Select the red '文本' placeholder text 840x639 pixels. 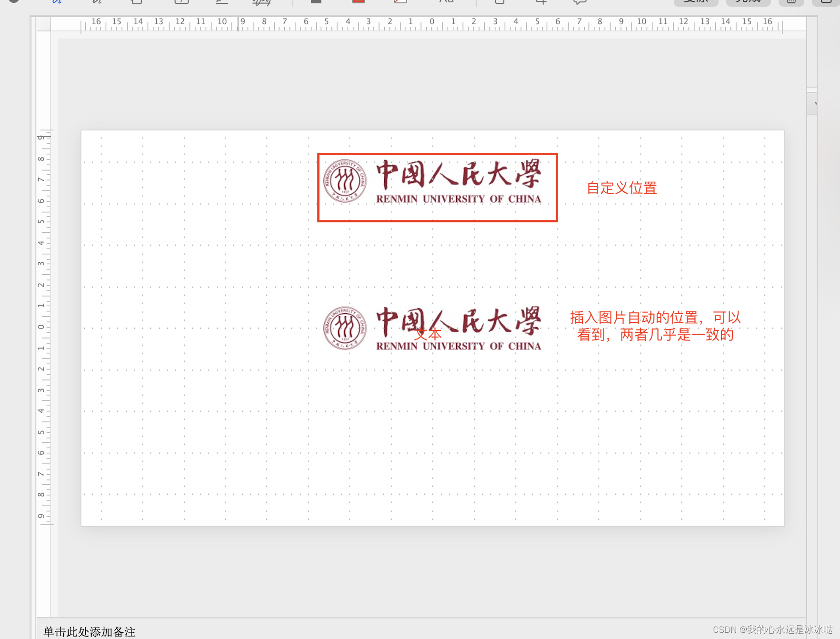point(428,334)
